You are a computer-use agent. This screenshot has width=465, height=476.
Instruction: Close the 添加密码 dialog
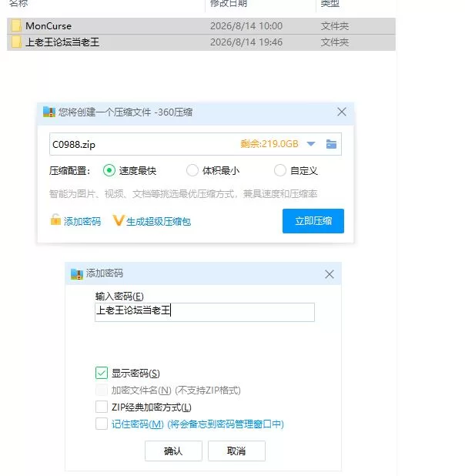pos(330,274)
